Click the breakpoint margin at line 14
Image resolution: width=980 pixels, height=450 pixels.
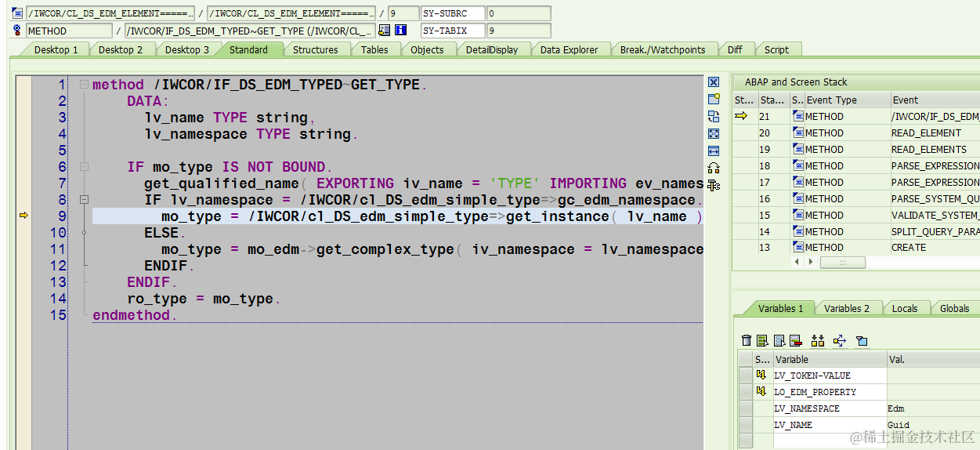pos(24,299)
